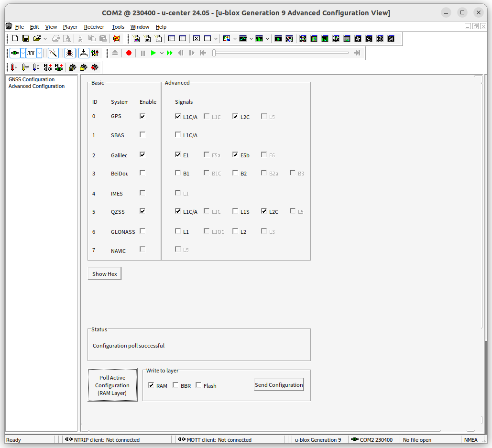492x448 pixels.
Task: Click the first packet console view icon
Action: coord(136,39)
